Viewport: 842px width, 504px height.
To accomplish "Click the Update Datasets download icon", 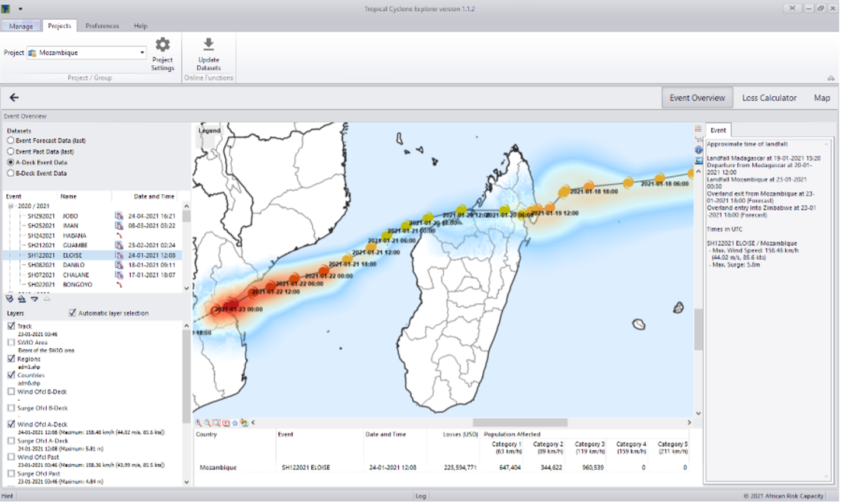I will pos(208,45).
